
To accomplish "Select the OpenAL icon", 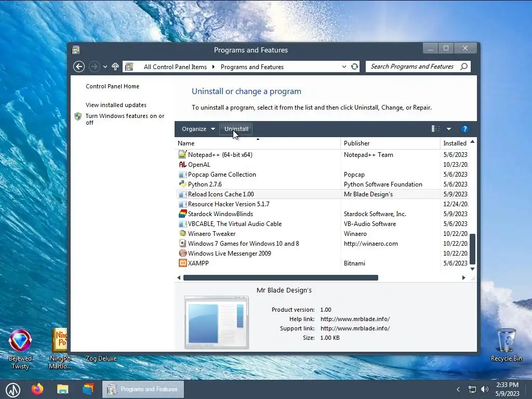I will [182, 165].
